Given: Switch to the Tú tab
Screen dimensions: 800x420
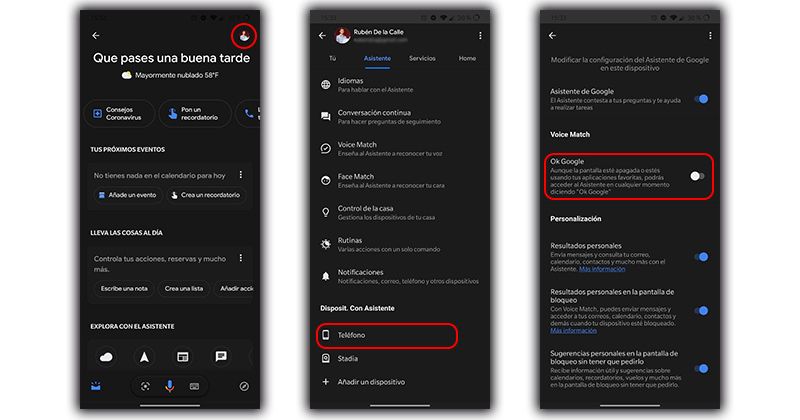Looking at the screenshot, I should 333,58.
